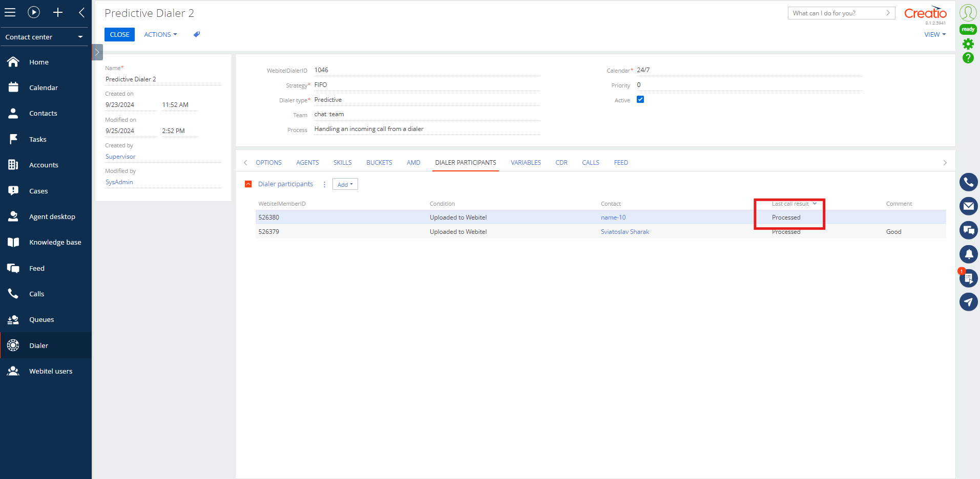Open the SysAdmin modifier link
Viewport: 980px width, 479px height.
coord(119,182)
